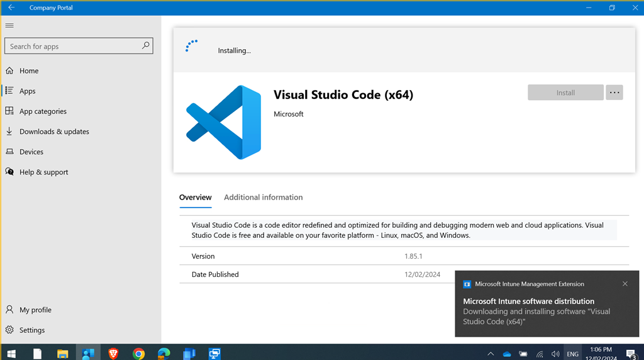Screen dimensions: 644x360
Task: Open Company Portal Settings
Action: pyautogui.click(x=31, y=330)
